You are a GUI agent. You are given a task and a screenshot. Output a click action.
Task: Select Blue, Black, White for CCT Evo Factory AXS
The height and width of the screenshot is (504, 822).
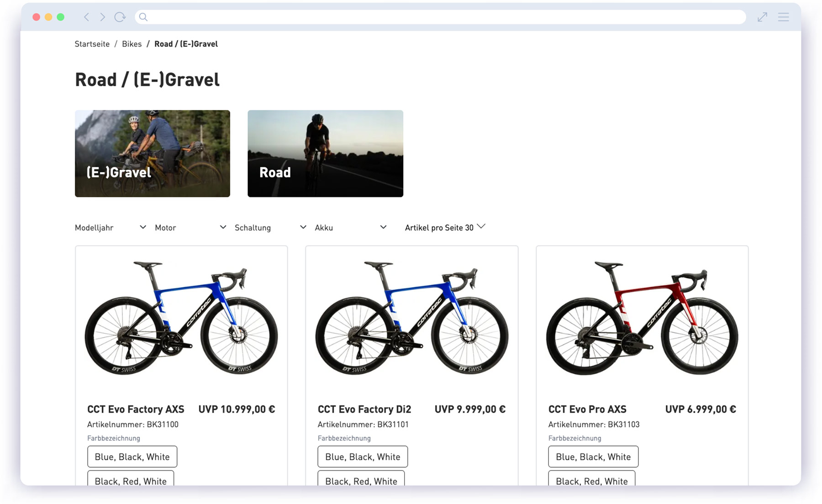[132, 457]
